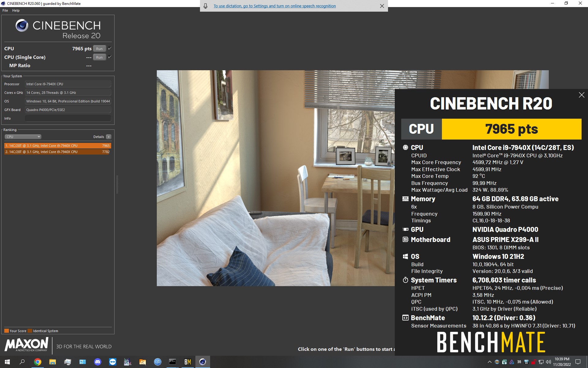Click the MAXON logo

pyautogui.click(x=26, y=344)
